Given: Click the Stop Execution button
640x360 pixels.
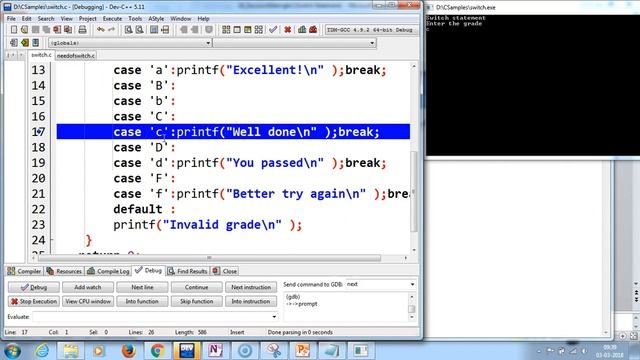Looking at the screenshot, I should pyautogui.click(x=34, y=301).
